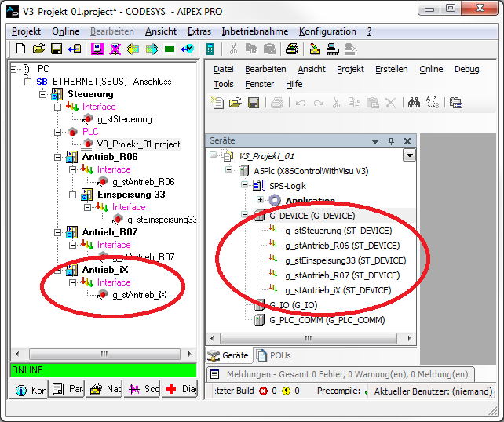Select g_stEinspeisung33 (ST_DEVICE) entry
Image resolution: width=504 pixels, height=422 pixels.
345,260
